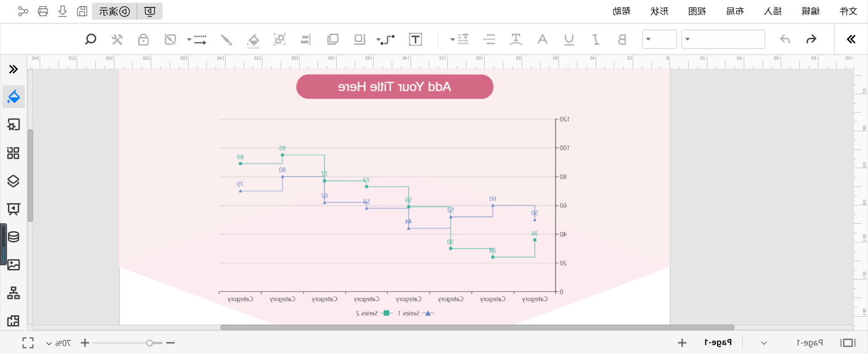Viewport: 868px width, 354px height.
Task: Open the page settings sidebar icon
Action: click(x=14, y=125)
